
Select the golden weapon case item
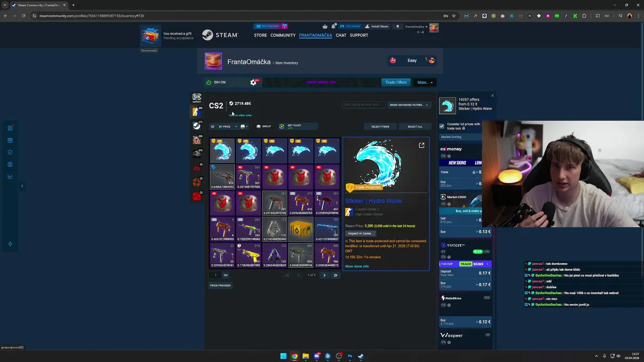pyautogui.click(x=301, y=229)
